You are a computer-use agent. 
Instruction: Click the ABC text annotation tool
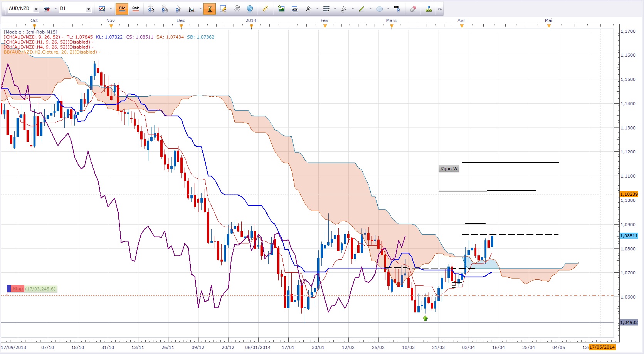pyautogui.click(x=397, y=8)
